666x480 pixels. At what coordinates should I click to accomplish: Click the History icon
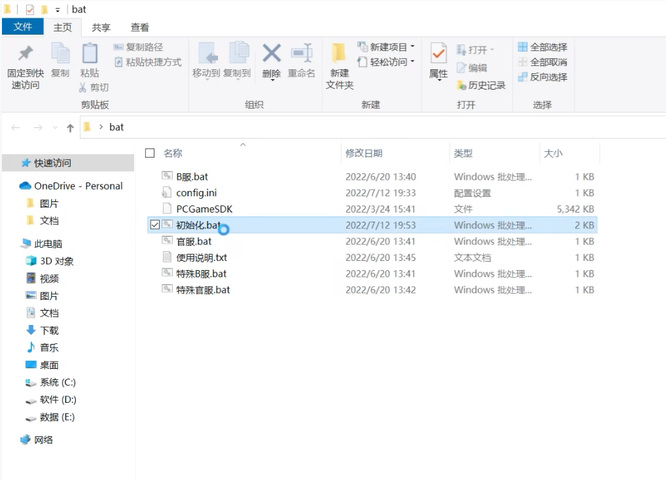461,85
